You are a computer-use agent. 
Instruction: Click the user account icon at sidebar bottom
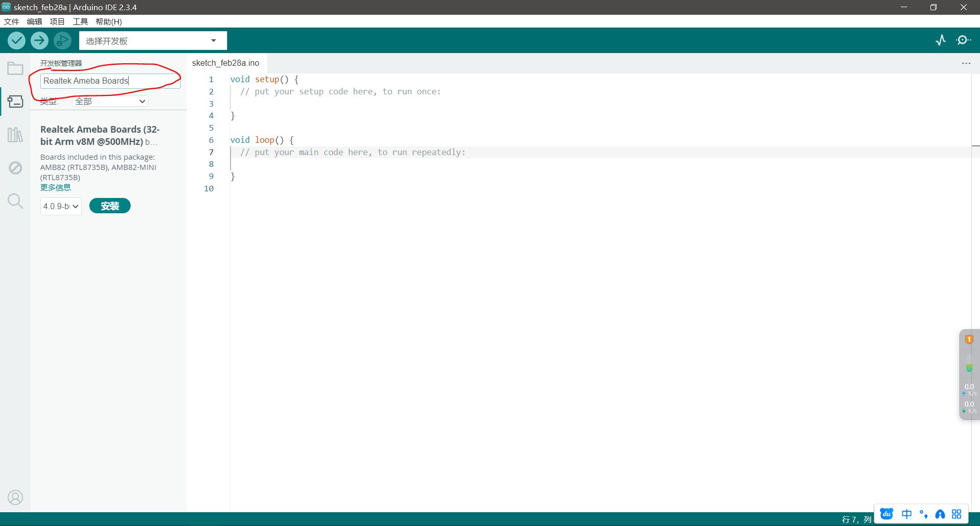tap(15, 497)
